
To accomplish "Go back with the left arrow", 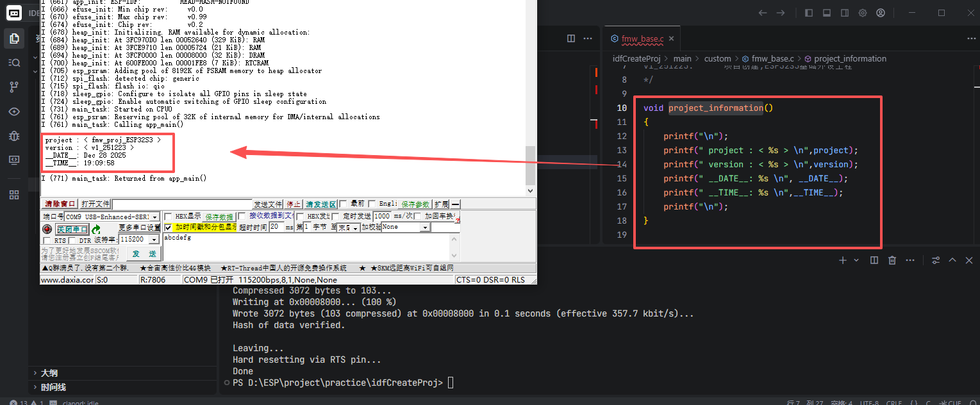I will coord(762,13).
